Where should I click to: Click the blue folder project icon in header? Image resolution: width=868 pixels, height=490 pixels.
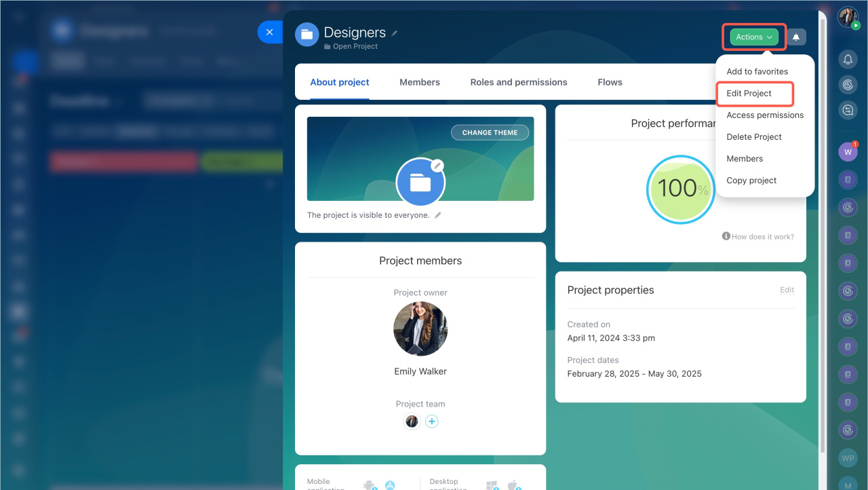pyautogui.click(x=307, y=34)
